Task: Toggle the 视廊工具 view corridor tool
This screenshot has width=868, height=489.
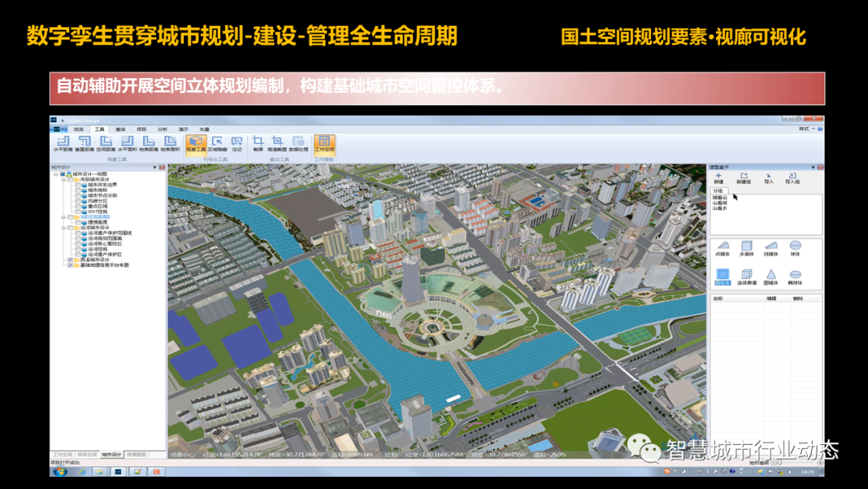Action: pos(196,144)
